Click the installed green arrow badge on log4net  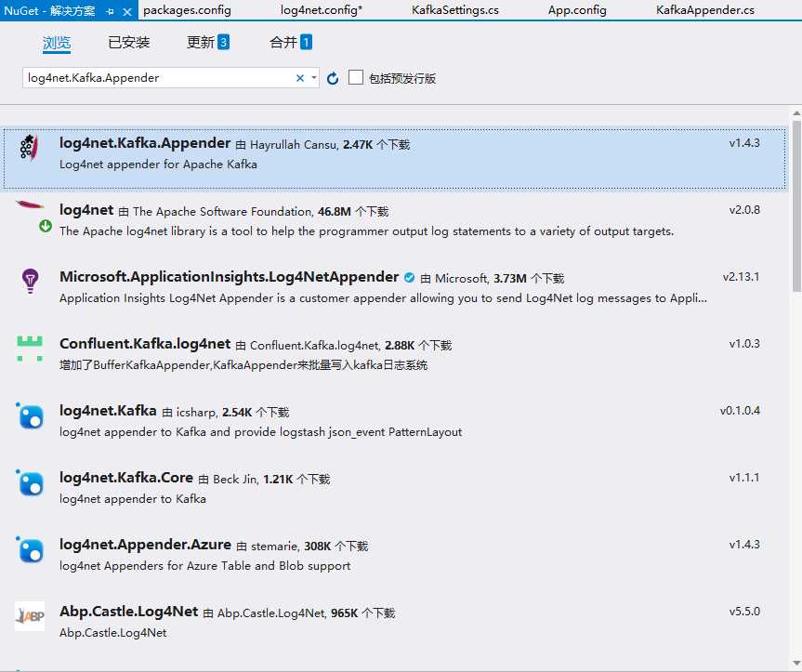click(x=46, y=226)
